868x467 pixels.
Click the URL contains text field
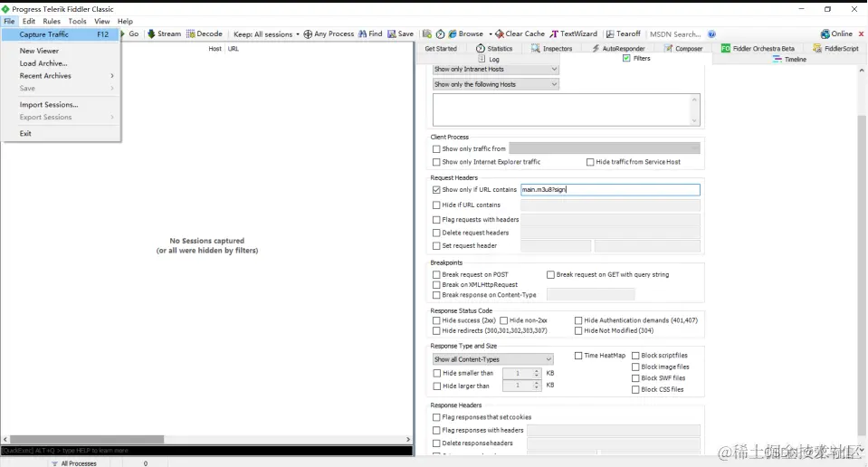[x=610, y=190]
